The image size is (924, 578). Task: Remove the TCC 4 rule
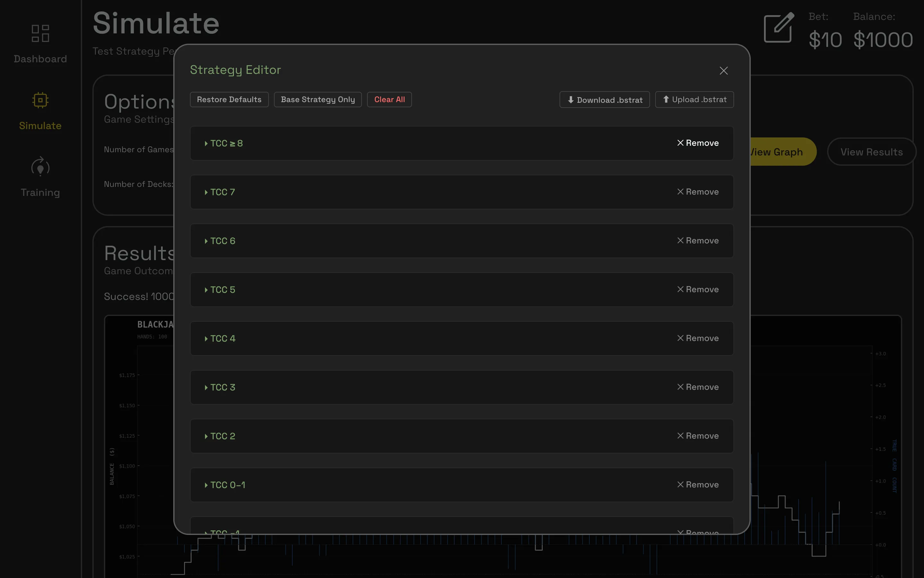coord(698,338)
